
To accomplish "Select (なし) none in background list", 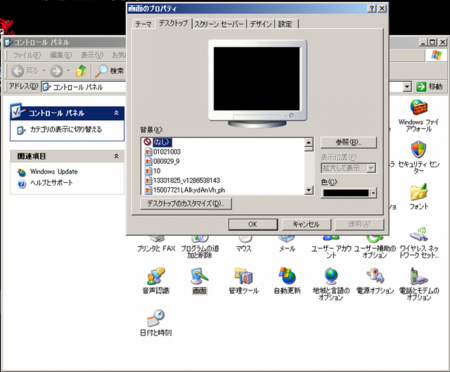I will pyautogui.click(x=162, y=142).
